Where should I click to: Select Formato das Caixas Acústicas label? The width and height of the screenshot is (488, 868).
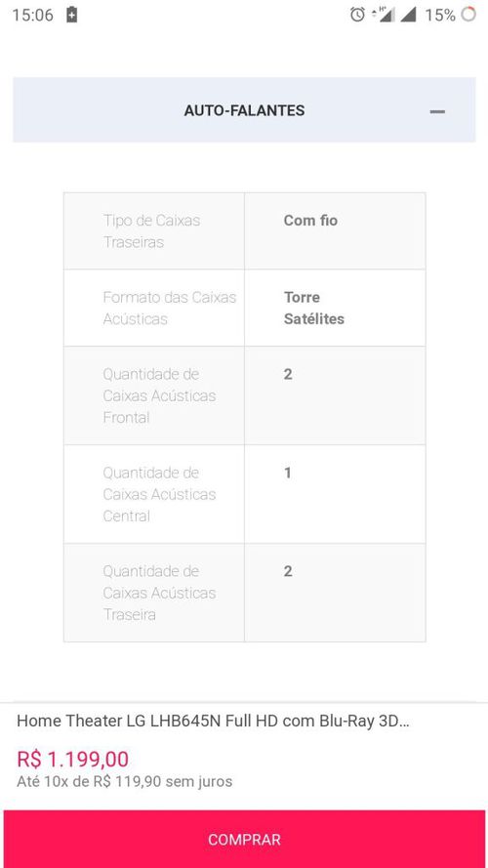tap(169, 308)
